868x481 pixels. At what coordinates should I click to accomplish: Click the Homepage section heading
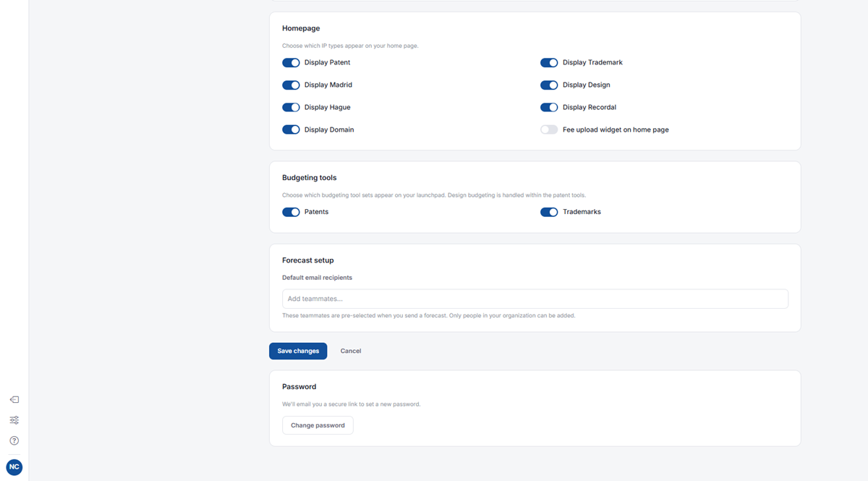pos(301,28)
